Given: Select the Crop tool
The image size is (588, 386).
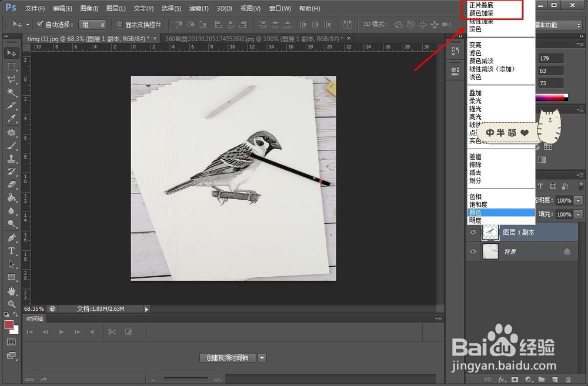Looking at the screenshot, I should (x=11, y=105).
